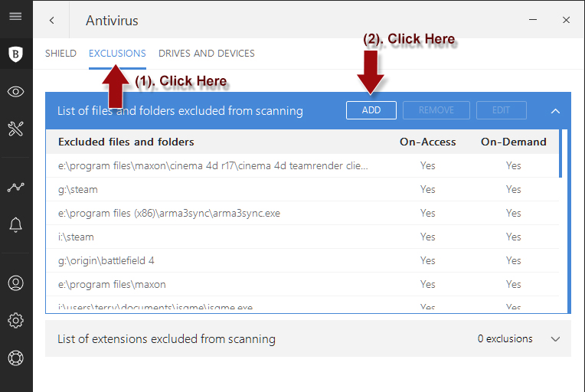Viewport: 585px width, 392px height.
Task: Switch to the Shield tab
Action: (60, 54)
